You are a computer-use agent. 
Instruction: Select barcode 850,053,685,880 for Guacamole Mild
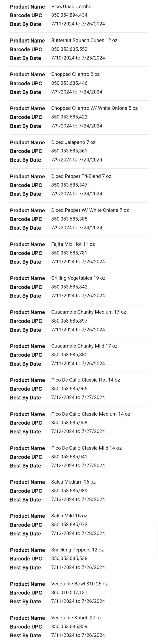(69, 355)
